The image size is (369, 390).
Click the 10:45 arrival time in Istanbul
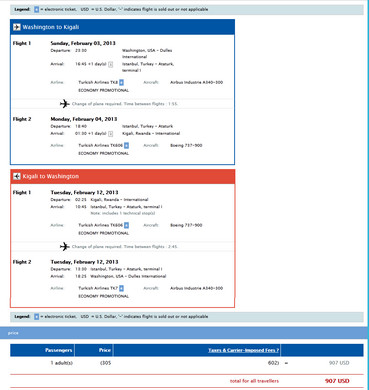point(81,207)
